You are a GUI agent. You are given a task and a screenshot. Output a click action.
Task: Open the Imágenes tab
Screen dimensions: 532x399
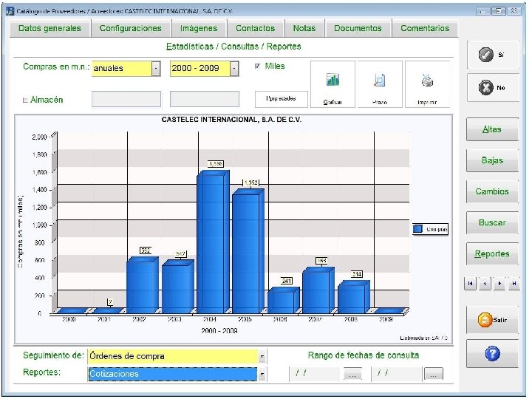[199, 28]
